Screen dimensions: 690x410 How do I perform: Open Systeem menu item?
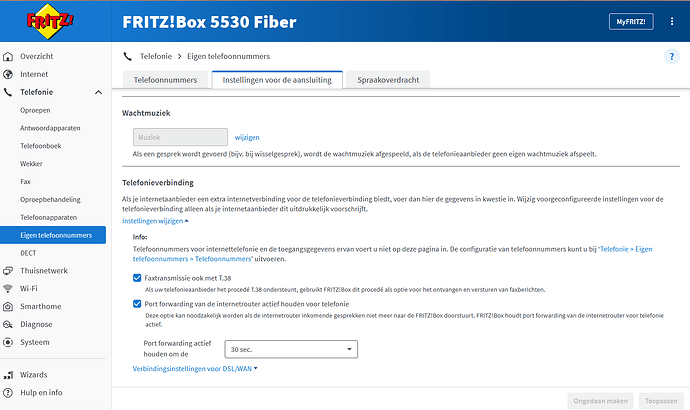35,342
